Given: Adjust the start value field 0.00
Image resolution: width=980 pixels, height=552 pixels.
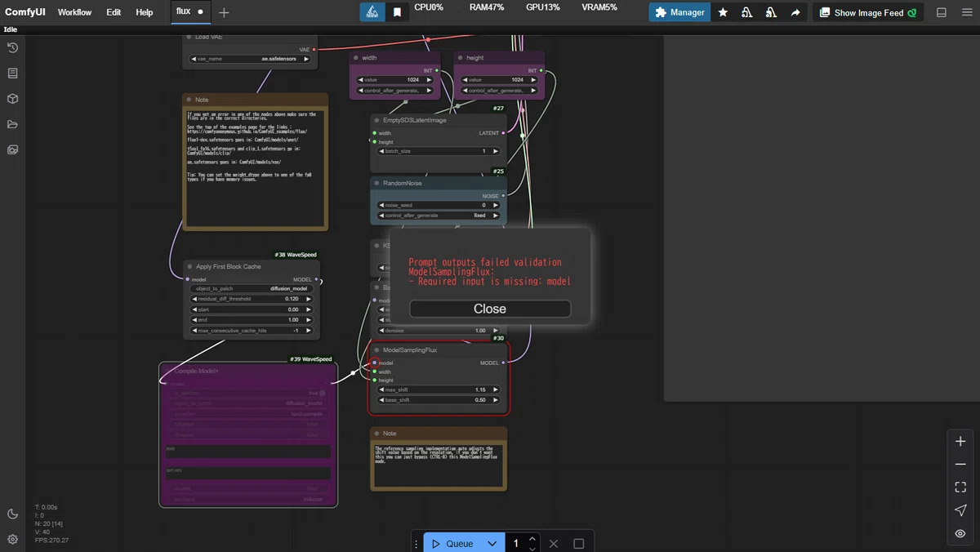Looking at the screenshot, I should click(251, 309).
